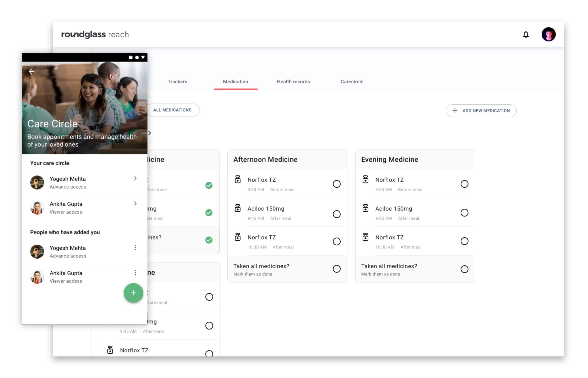Click medicine bottle icon for Afternoon Norflox 10:30 AM
The image size is (588, 378).
[237, 237]
